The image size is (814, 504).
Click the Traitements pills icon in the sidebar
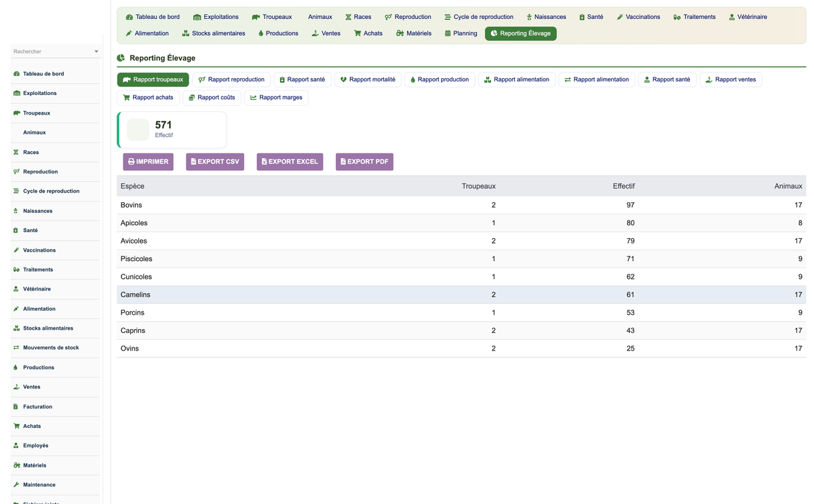tap(16, 269)
